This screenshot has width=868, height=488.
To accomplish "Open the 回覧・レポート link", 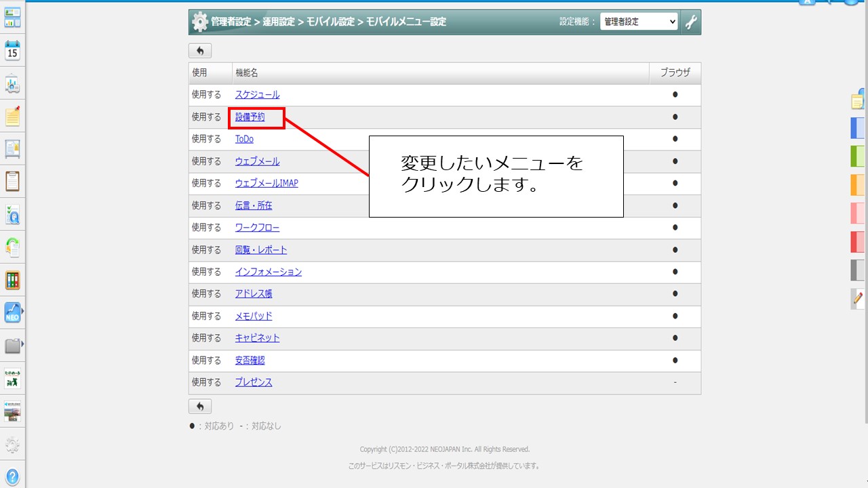I will coord(261,250).
